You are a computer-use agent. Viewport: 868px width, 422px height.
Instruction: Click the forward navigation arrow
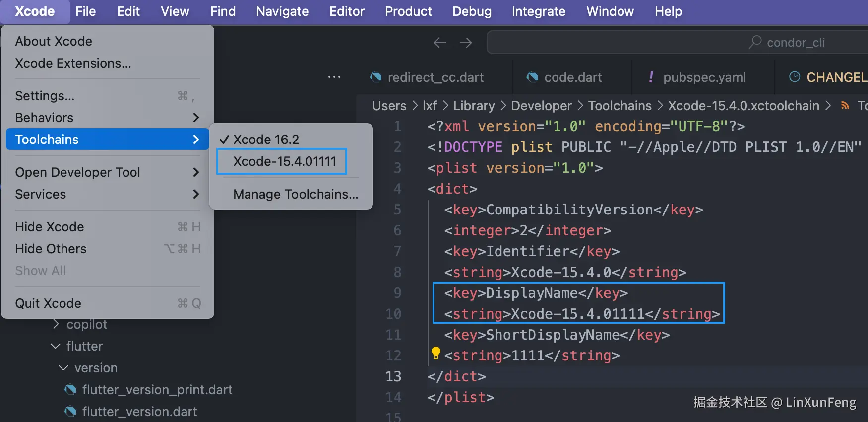pos(466,43)
